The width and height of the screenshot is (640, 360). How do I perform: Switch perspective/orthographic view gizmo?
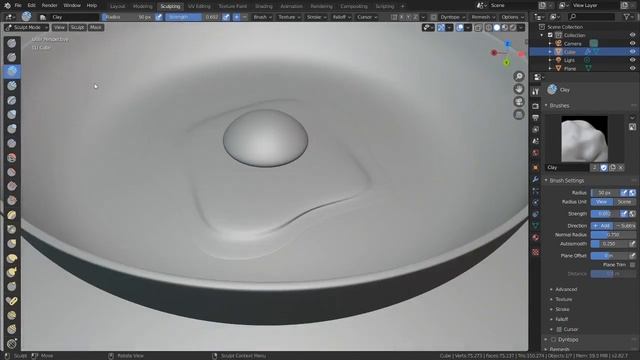tap(519, 115)
